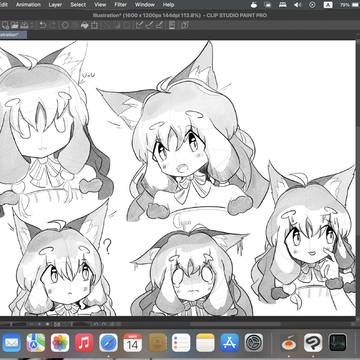360x360 pixels.
Task: Open Photos from the Dock
Action: point(60,343)
